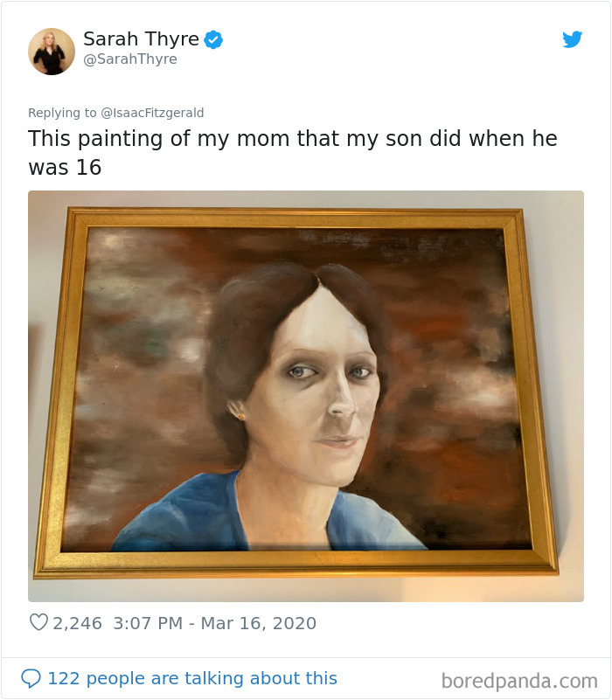The width and height of the screenshot is (612, 700).
Task: Visit the @IsaacFitzgerald mention link
Action: (x=152, y=113)
